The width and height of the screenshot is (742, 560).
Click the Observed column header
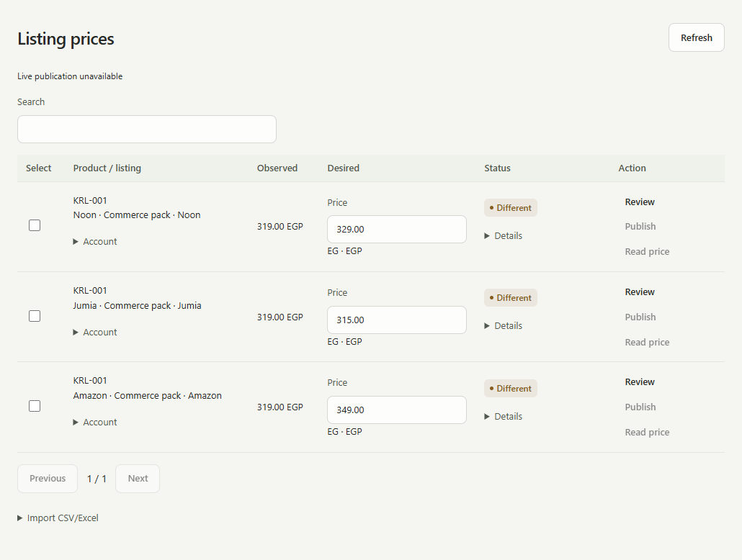point(277,168)
